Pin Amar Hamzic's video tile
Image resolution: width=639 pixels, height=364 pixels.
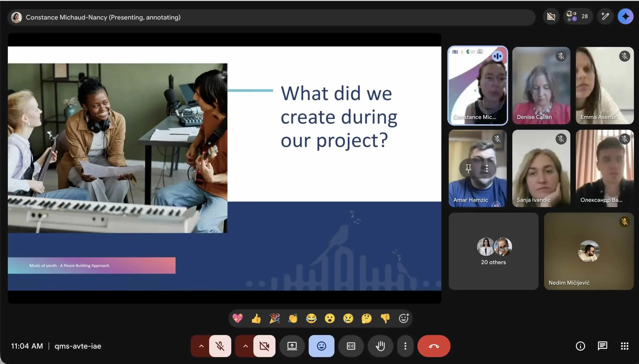pyautogui.click(x=468, y=169)
